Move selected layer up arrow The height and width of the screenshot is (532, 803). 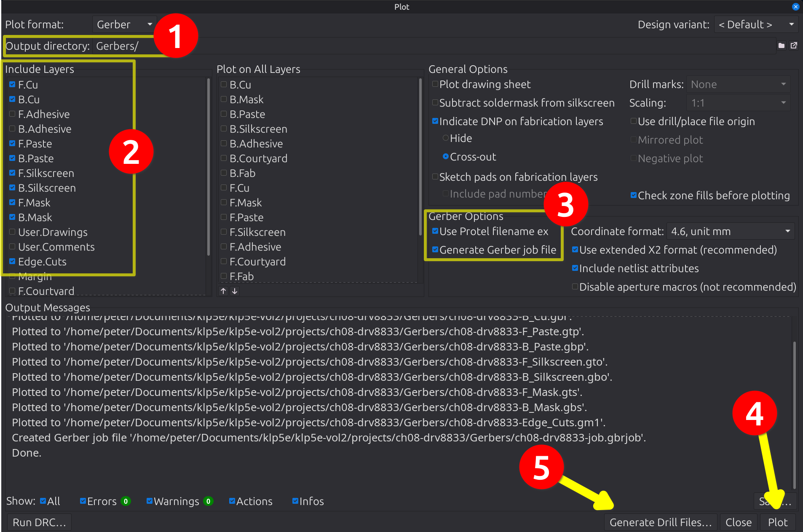click(223, 291)
